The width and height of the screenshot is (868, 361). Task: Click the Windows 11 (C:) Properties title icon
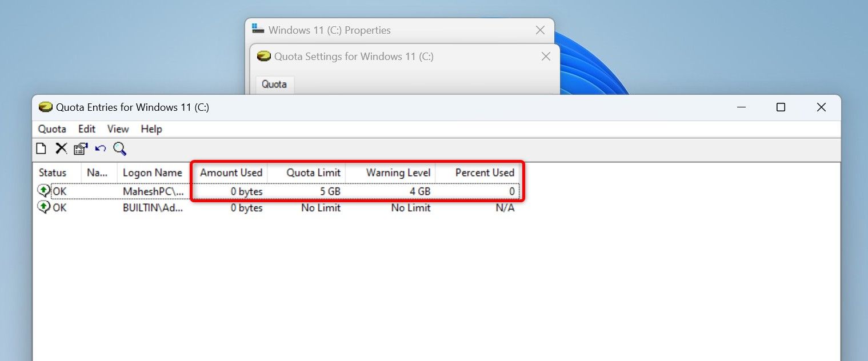(258, 29)
